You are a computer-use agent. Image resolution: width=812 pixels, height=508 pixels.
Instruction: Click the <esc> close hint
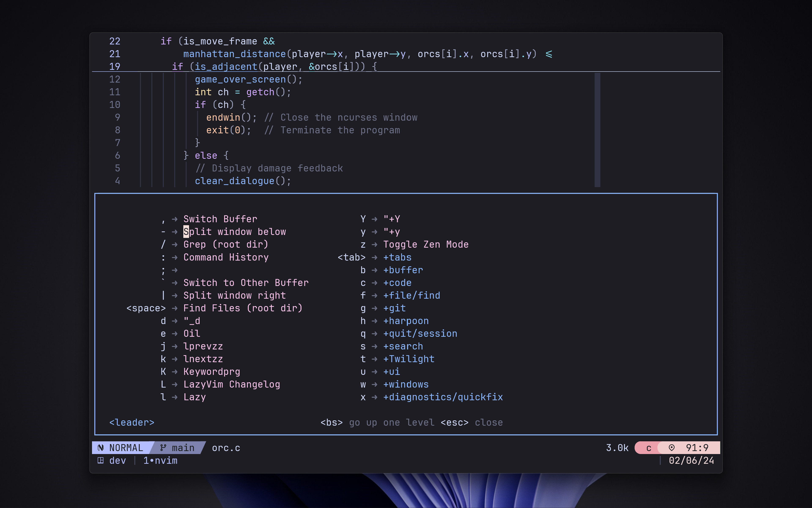tap(471, 423)
